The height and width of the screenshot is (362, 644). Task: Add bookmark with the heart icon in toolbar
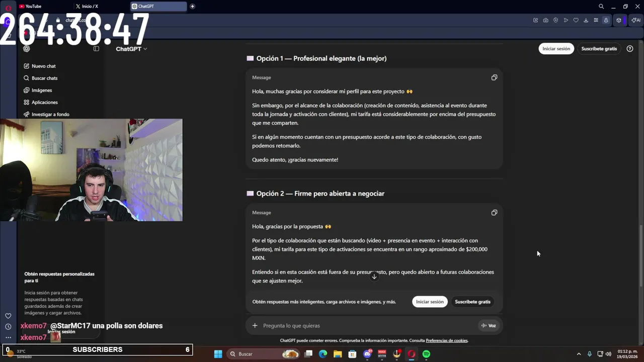point(576,20)
